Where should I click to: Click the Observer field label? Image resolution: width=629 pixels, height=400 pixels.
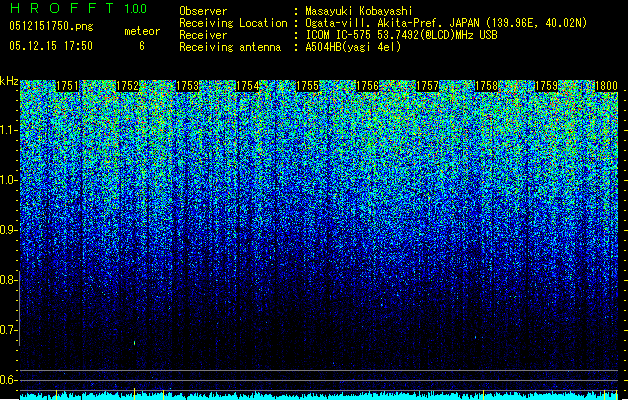tap(203, 11)
